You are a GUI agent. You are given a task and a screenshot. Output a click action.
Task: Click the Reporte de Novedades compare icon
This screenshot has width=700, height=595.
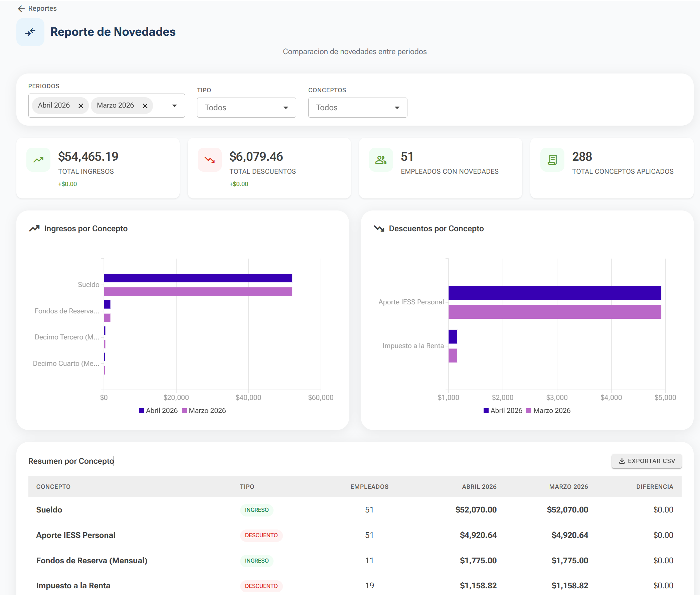(30, 32)
